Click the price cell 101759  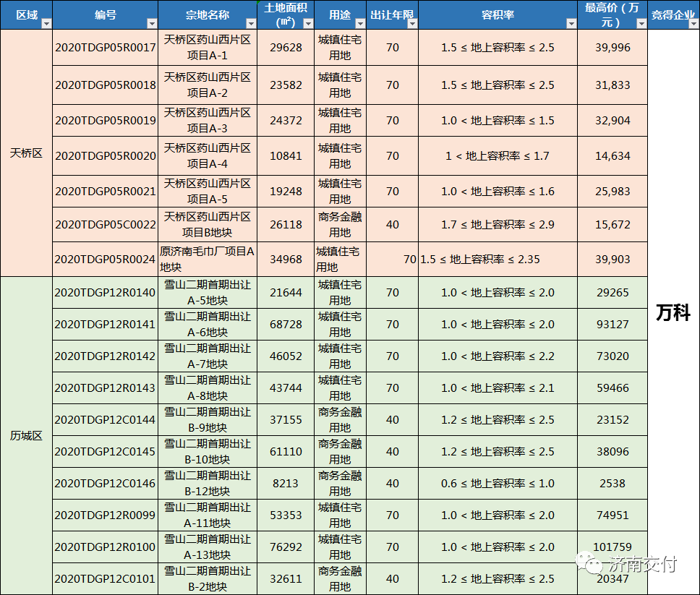[612, 547]
